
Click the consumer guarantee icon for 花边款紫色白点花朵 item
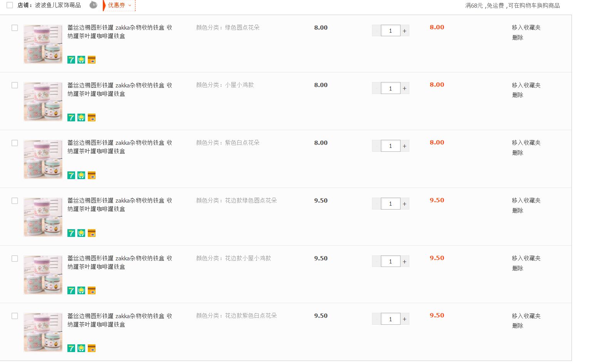click(81, 348)
